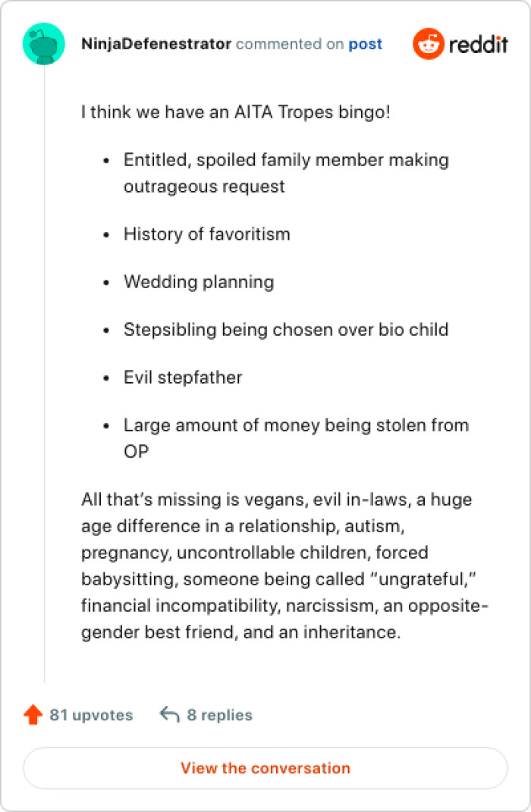The height and width of the screenshot is (812, 531).
Task: Click the vertical thread line beside the comment
Action: 43,379
